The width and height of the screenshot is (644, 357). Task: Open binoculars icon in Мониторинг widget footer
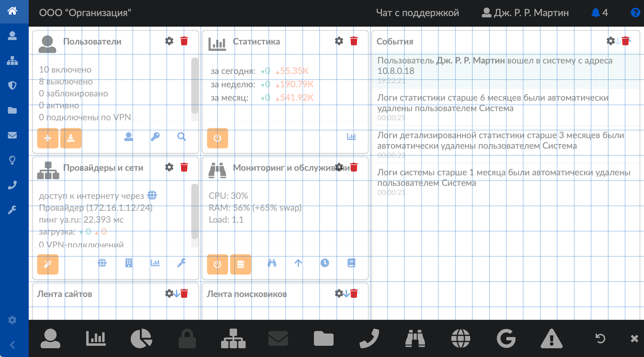(272, 263)
